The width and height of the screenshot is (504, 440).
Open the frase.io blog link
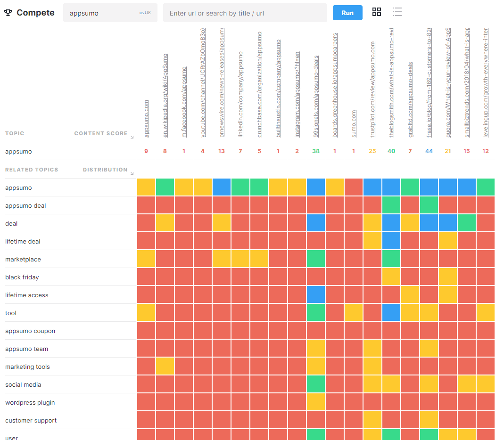(429, 83)
